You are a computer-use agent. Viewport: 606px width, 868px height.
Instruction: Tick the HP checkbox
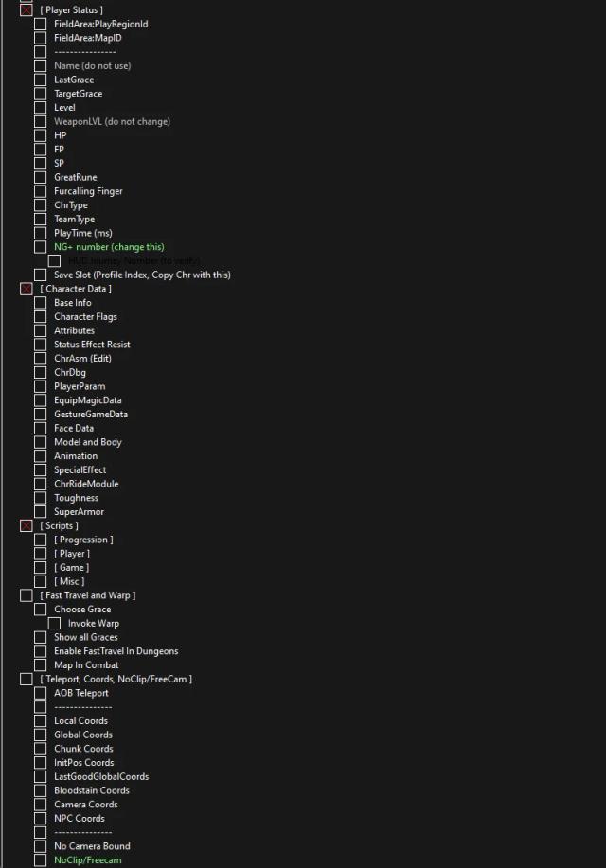pos(40,135)
